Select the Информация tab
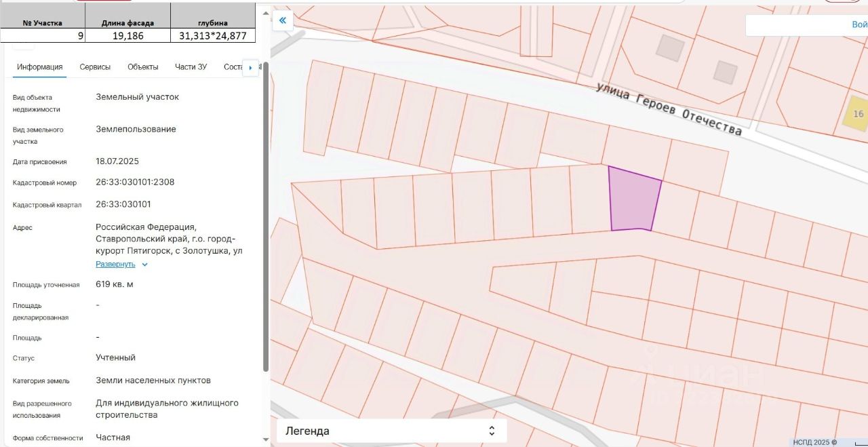 click(40, 66)
